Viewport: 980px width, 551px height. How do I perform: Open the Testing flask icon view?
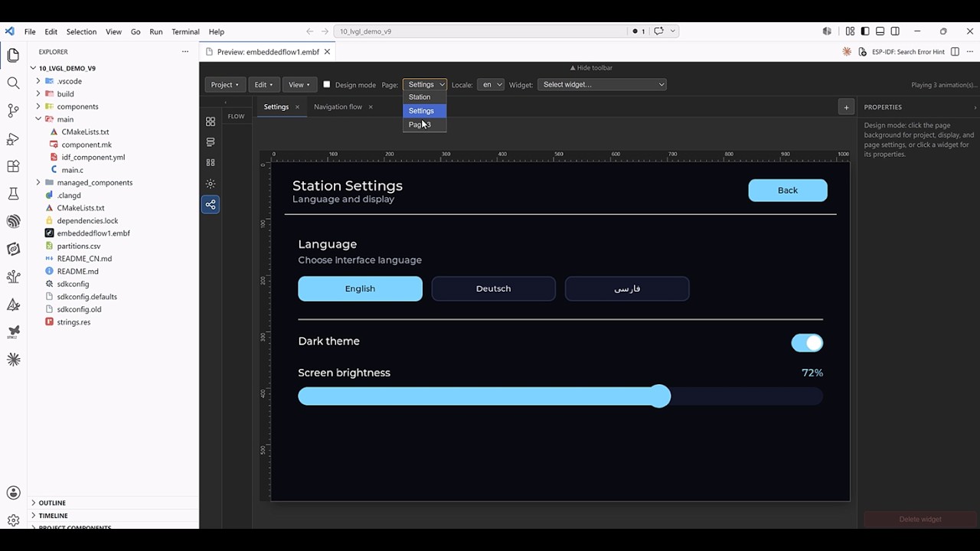13,194
